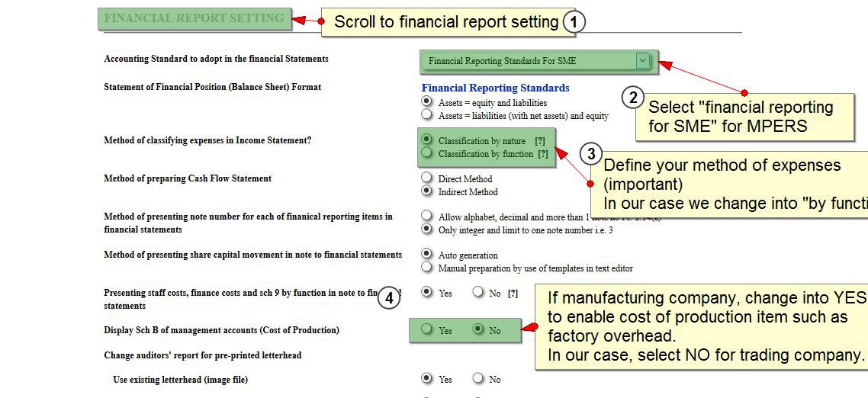The width and height of the screenshot is (868, 398).
Task: Select "Only integer" note number option
Action: pos(426,228)
